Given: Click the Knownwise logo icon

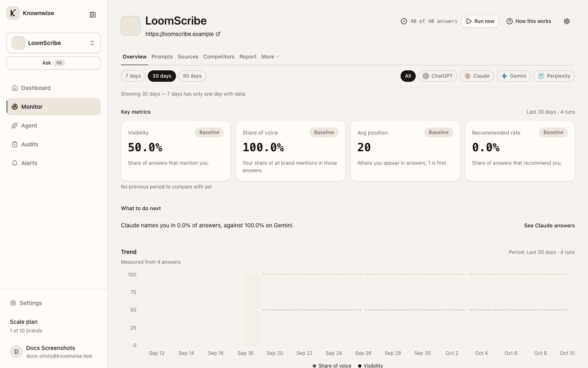Looking at the screenshot, I should (13, 13).
